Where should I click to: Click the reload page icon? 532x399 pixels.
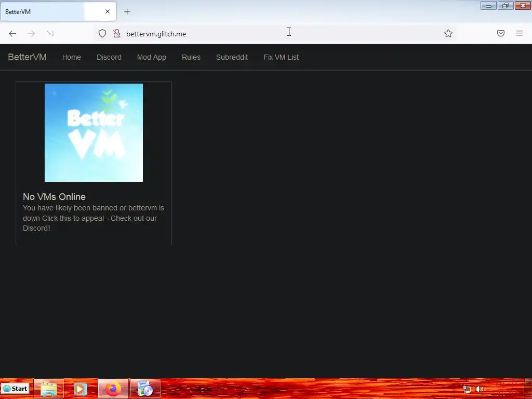coord(50,34)
